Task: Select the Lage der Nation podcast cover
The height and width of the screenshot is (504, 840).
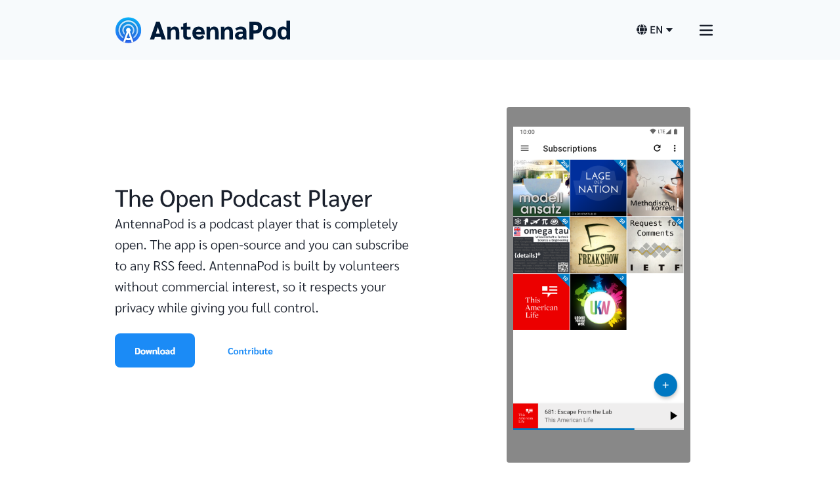Action: click(x=598, y=188)
